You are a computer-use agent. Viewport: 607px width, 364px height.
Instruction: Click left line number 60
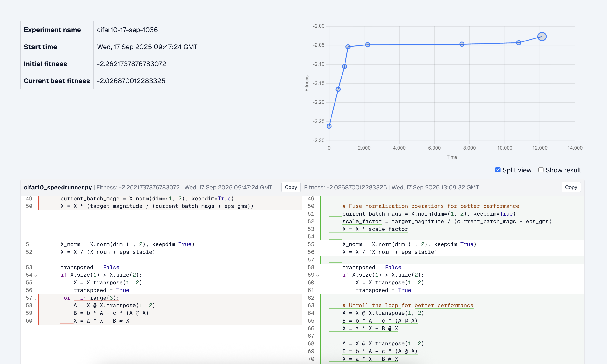click(29, 321)
